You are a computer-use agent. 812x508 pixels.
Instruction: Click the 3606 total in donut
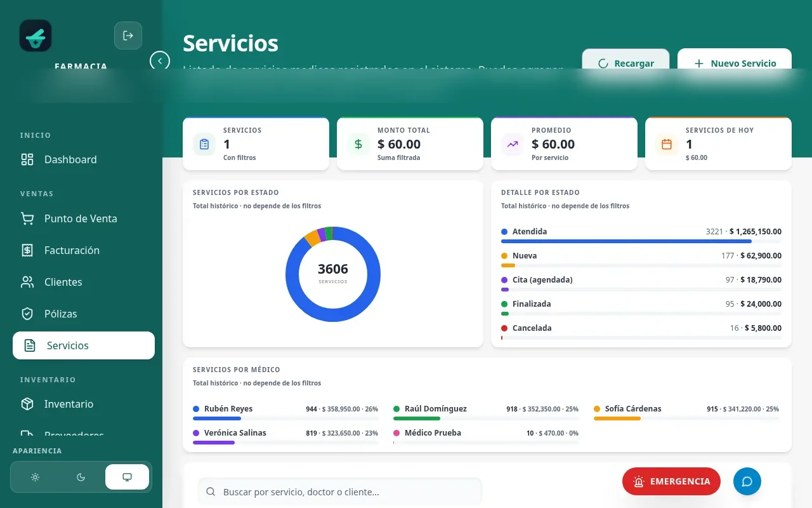click(x=333, y=269)
